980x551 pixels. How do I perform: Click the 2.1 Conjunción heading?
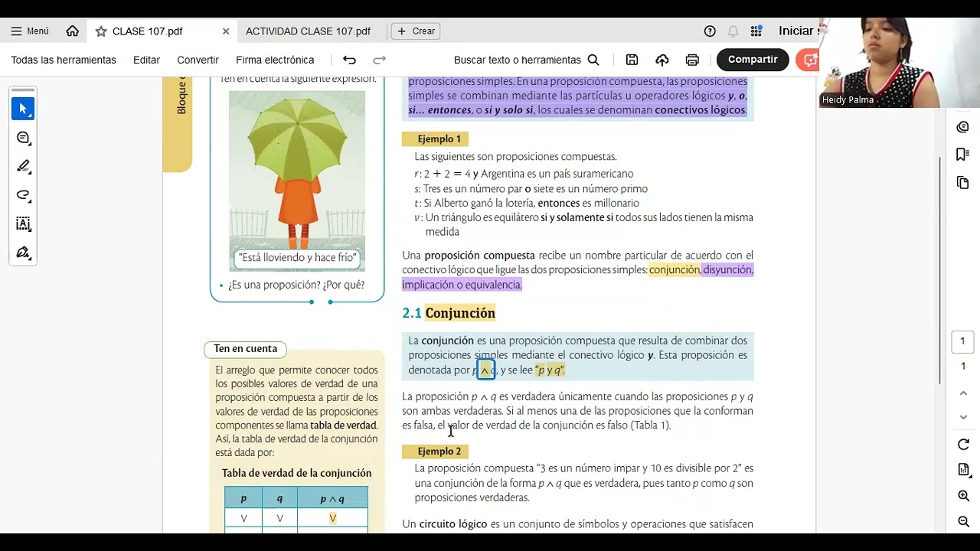point(449,313)
